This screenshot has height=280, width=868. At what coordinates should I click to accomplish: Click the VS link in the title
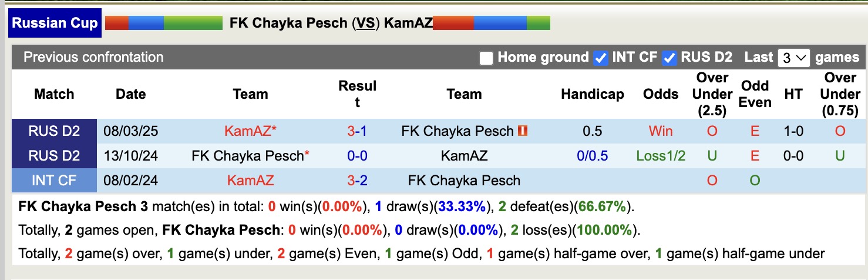tap(365, 24)
